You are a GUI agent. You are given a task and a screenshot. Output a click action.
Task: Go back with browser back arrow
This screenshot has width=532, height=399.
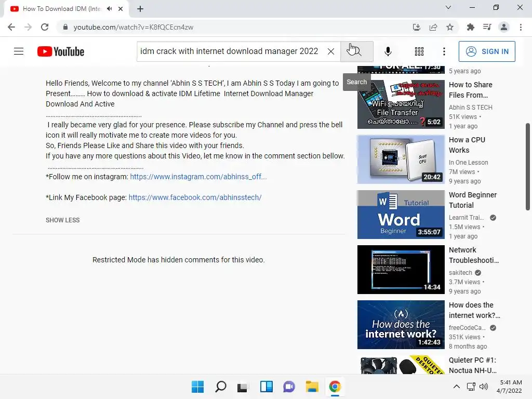coord(11,27)
